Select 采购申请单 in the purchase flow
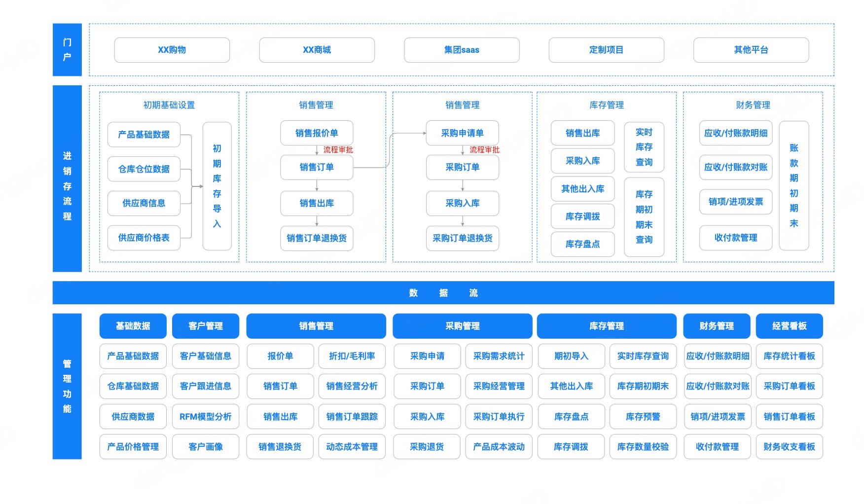The image size is (864, 504). point(462,133)
